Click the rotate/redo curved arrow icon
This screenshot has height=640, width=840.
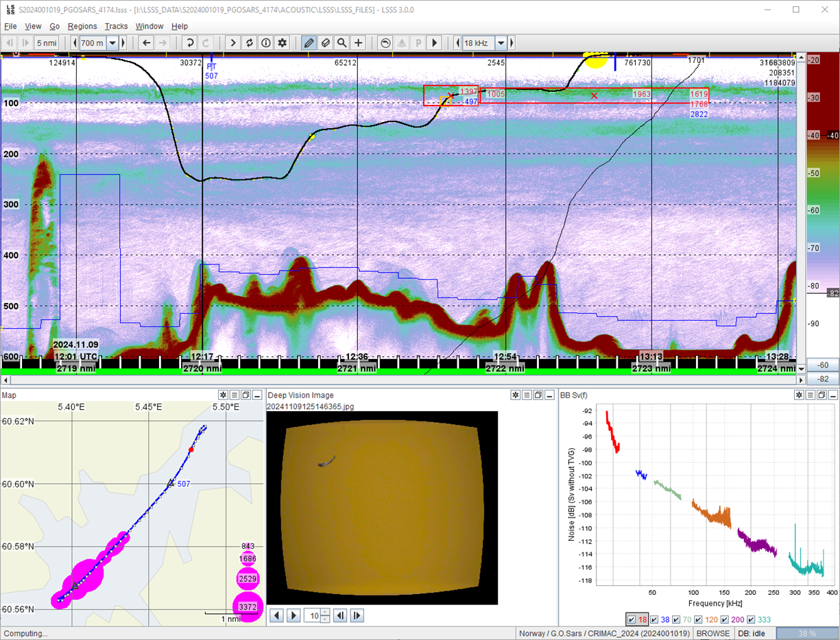tap(190, 42)
